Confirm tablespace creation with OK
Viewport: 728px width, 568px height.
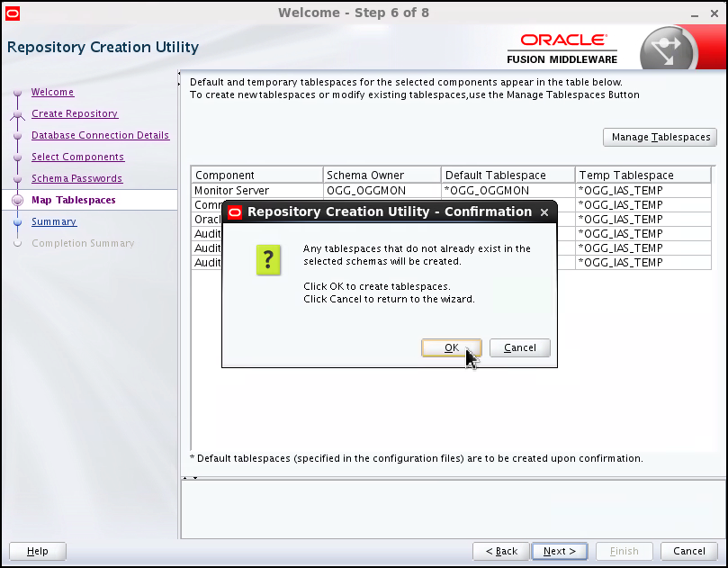tap(451, 347)
